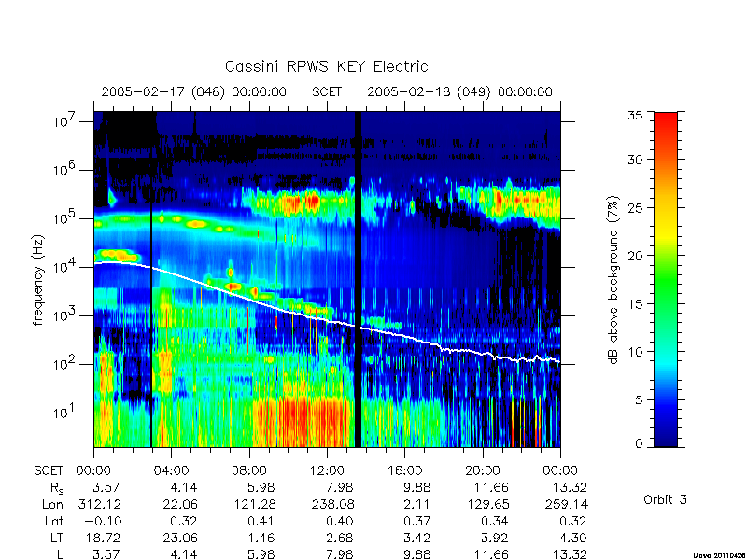This screenshot has height=560, width=747.
Task: Click the 'Lat' row header
Action: pos(54,521)
